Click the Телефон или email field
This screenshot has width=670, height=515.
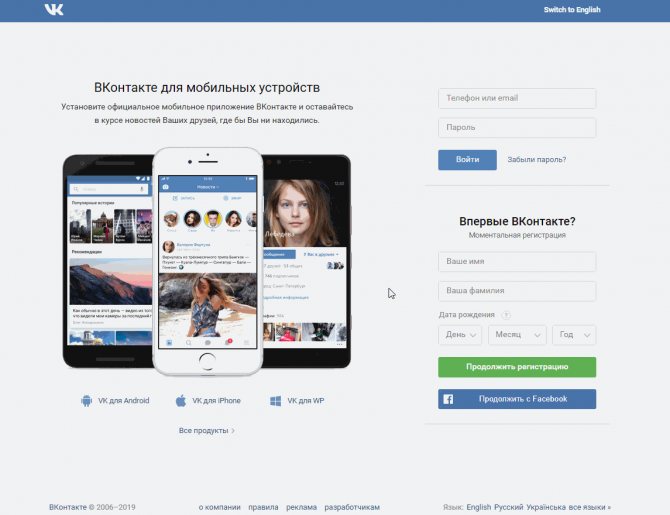517,98
